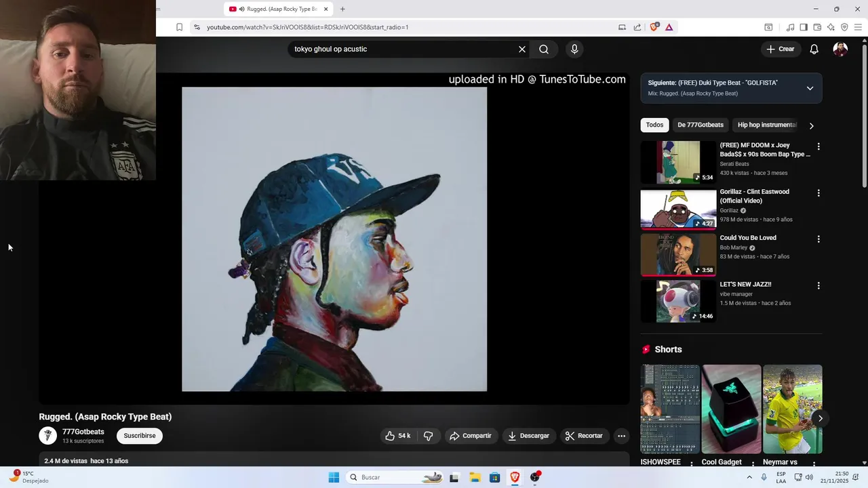This screenshot has width=868, height=488.
Task: Bookmark this page in the address bar
Action: click(179, 27)
